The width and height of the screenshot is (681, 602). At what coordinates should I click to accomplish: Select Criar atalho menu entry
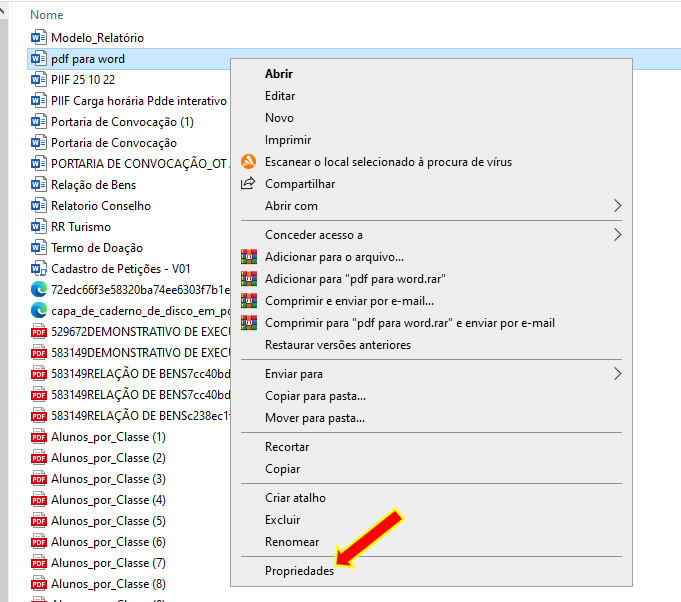[295, 498]
